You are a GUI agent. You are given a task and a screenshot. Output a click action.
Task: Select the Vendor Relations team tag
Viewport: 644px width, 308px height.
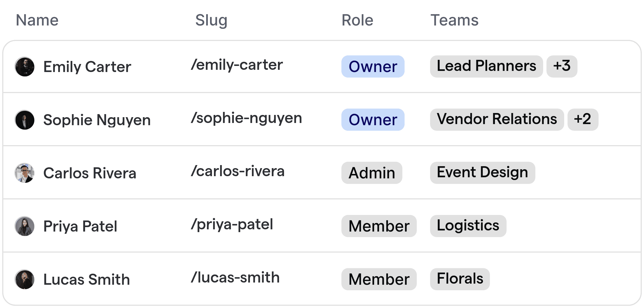[497, 119]
